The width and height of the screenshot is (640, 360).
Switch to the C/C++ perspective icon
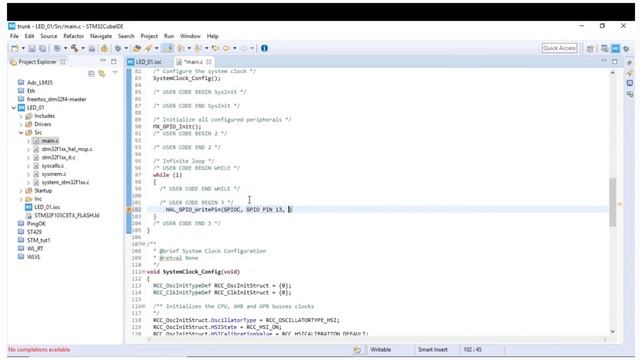(605, 49)
